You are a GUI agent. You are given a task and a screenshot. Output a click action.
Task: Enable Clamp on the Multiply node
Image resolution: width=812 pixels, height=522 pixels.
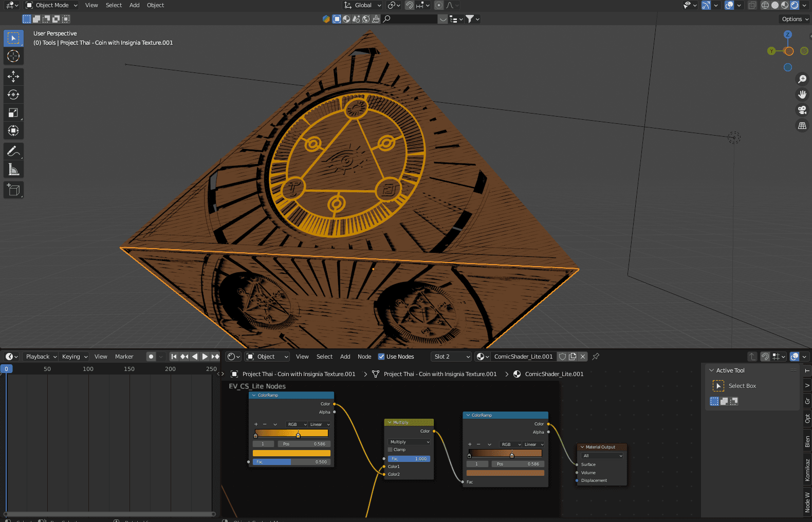click(x=391, y=450)
